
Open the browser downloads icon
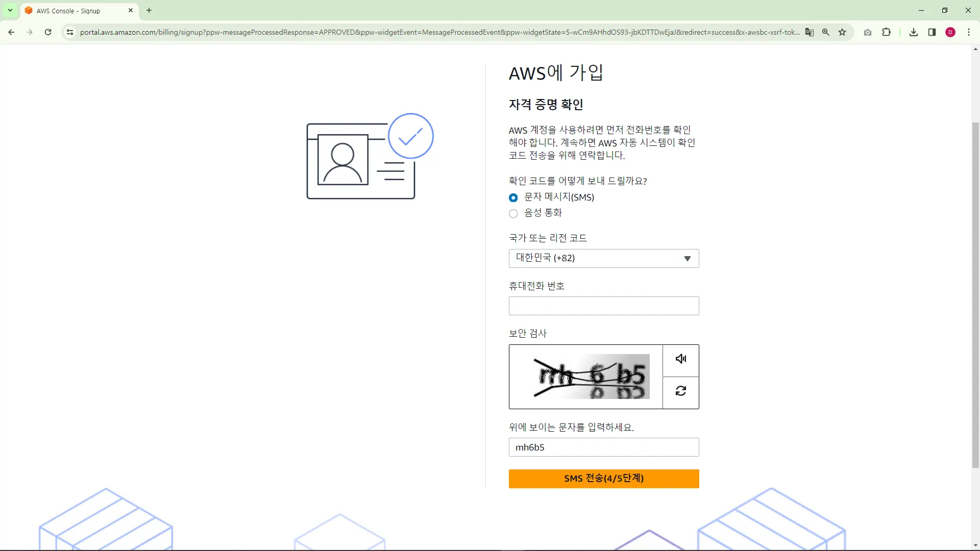click(x=914, y=32)
